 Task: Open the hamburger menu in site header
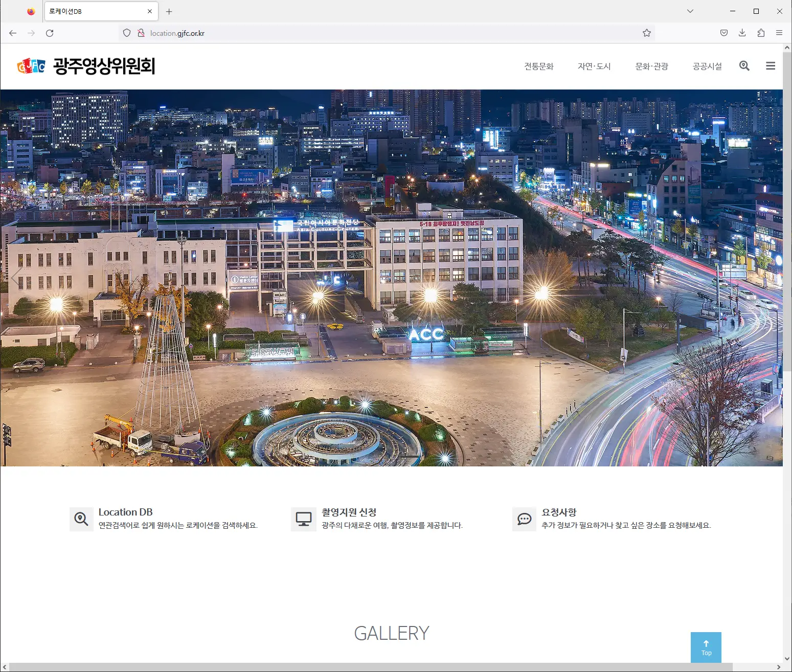pyautogui.click(x=770, y=66)
